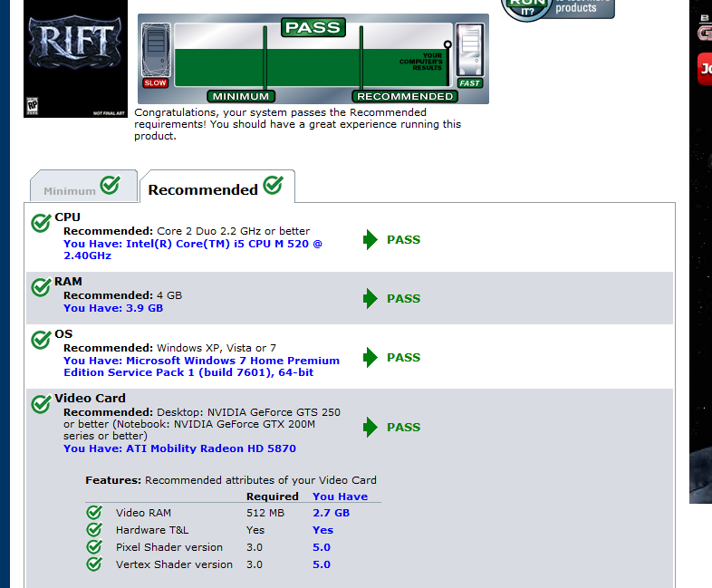Click the Video RAM feature checkmark
The image size is (712, 588).
(94, 513)
